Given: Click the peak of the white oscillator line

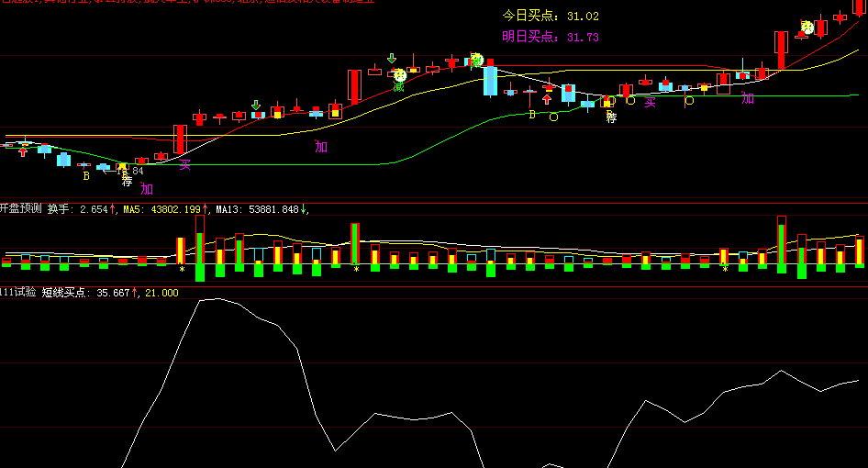Looking at the screenshot, I should pos(216,299).
